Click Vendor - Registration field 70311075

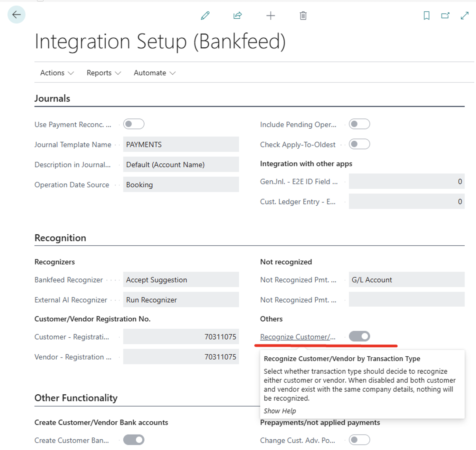pos(181,357)
